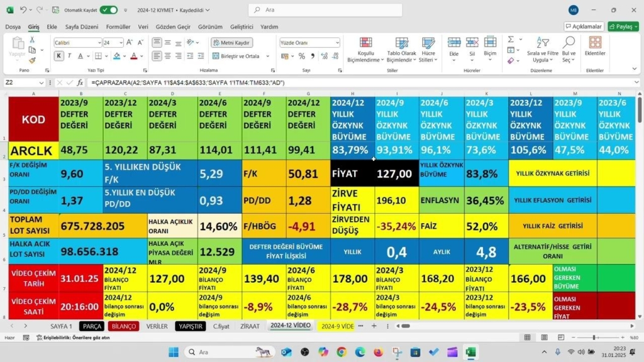The image size is (644, 362).
Task: Switch to Normal view in status bar
Action: point(528,337)
